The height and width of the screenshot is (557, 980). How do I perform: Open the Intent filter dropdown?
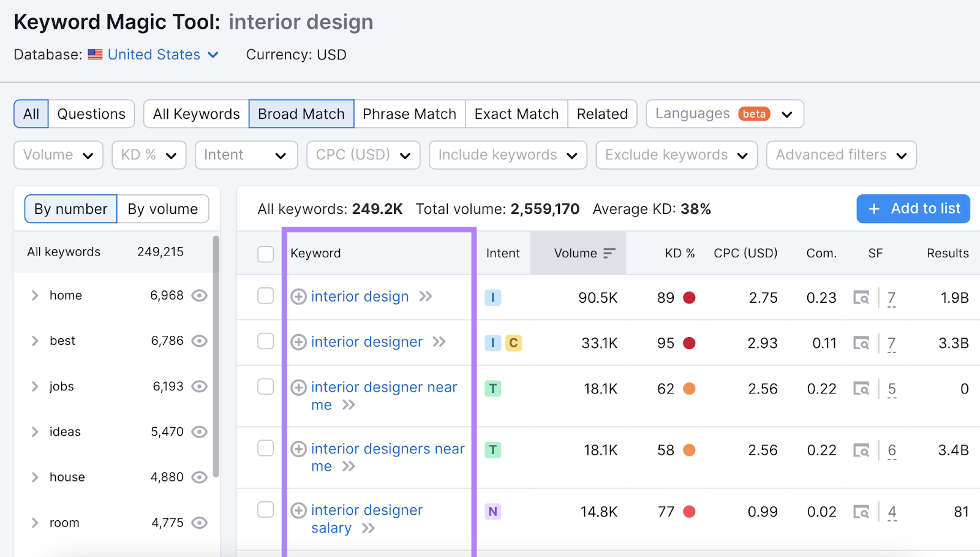246,154
